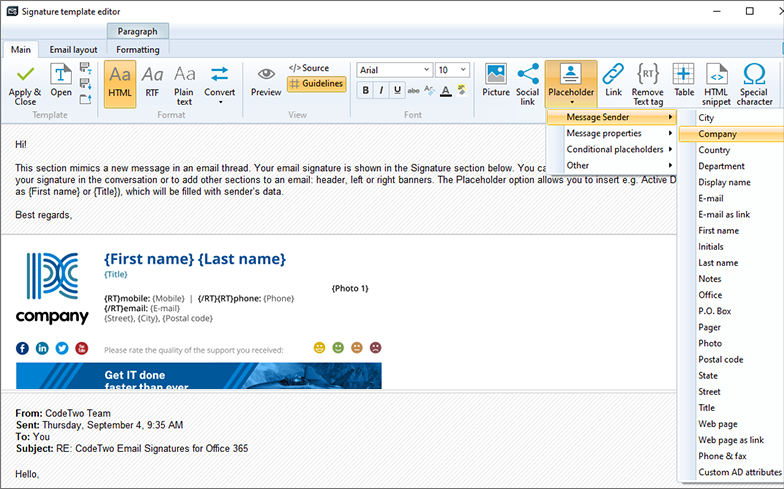
Task: Click the Social link icon
Action: (528, 74)
